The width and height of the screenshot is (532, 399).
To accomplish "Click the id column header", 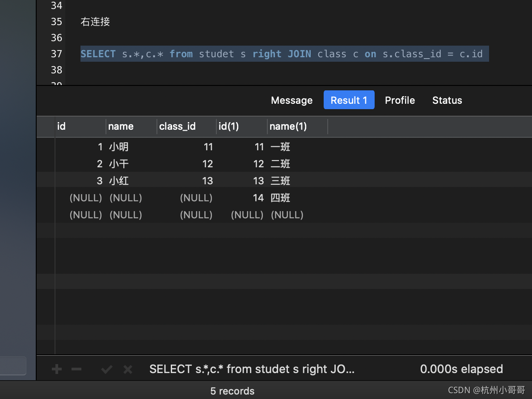I will (x=80, y=126).
